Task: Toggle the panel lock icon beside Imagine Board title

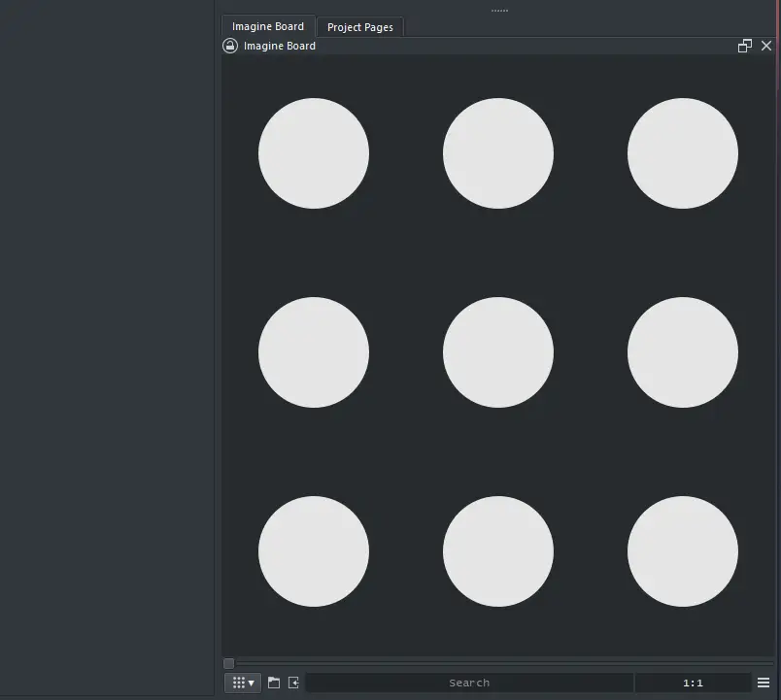Action: tap(230, 46)
